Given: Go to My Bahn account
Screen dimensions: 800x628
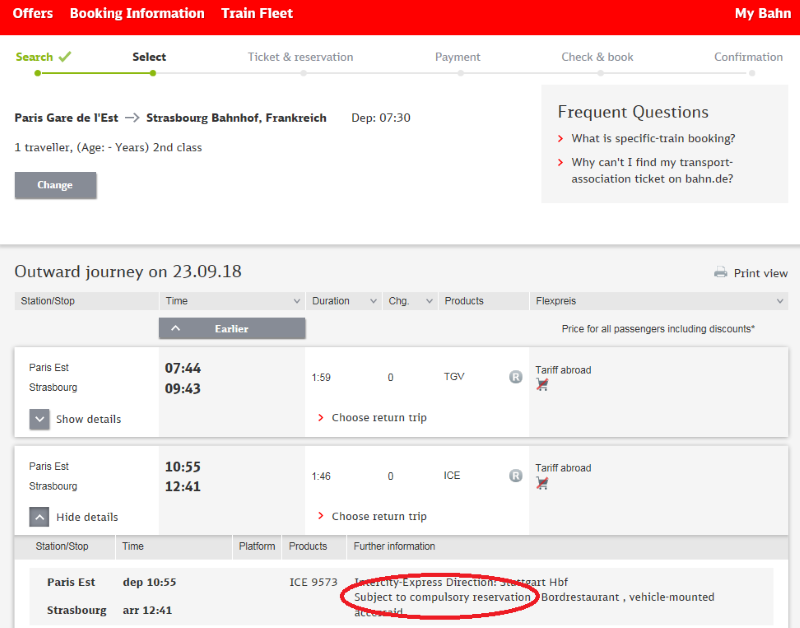Looking at the screenshot, I should (x=763, y=13).
